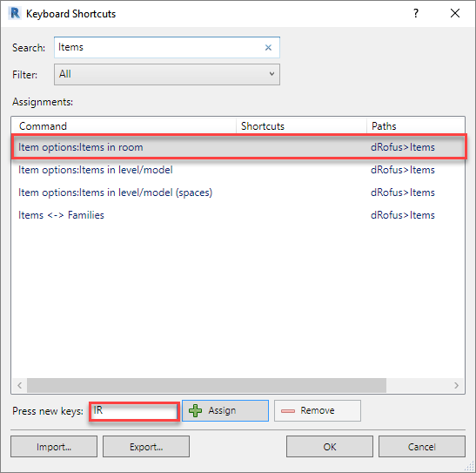Screen dimensions: 476x473
Task: Select Item options:Items in level/model row
Action: [238, 170]
